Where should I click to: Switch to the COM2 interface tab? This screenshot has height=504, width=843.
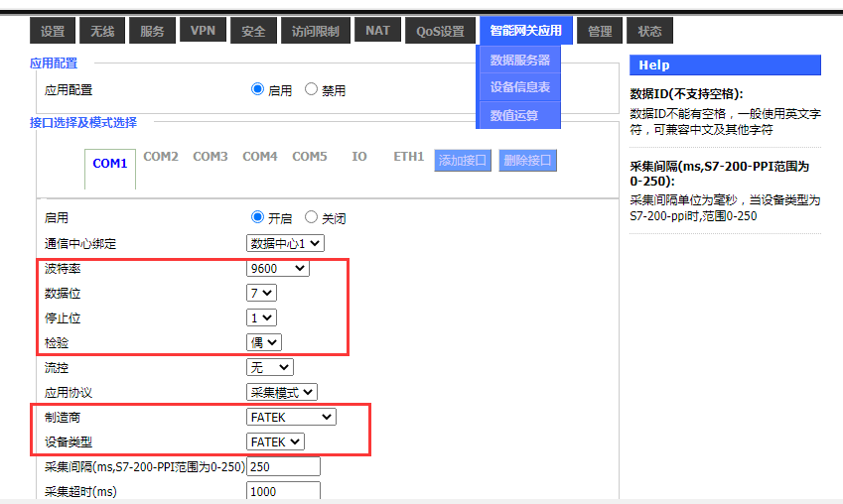pyautogui.click(x=161, y=157)
